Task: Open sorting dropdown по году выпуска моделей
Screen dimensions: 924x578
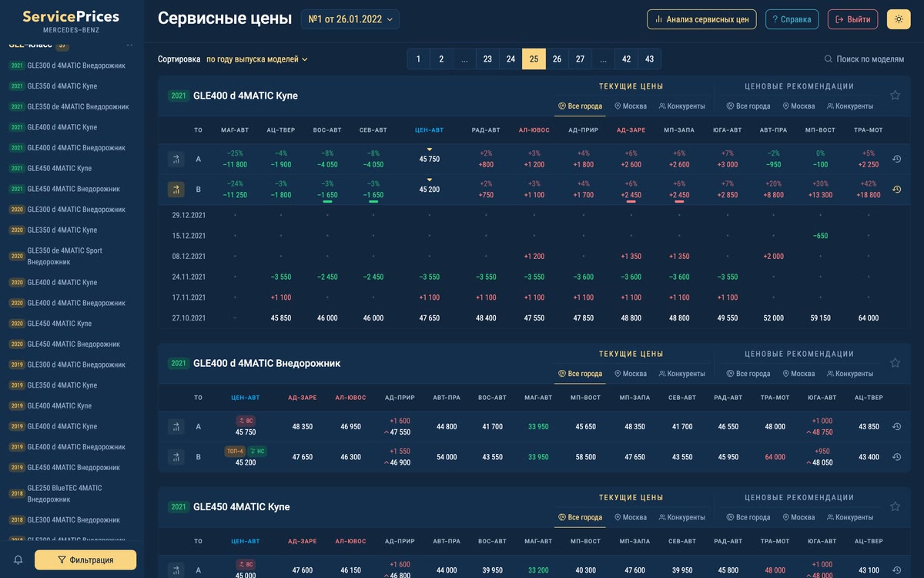Action: pyautogui.click(x=257, y=59)
